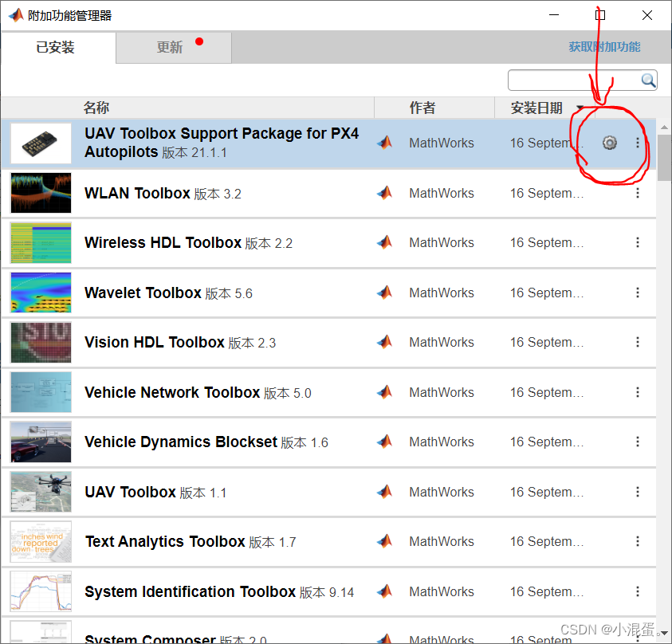672x644 pixels.
Task: Click MATLAB logo in the WLAN Toolbox row
Action: click(385, 193)
